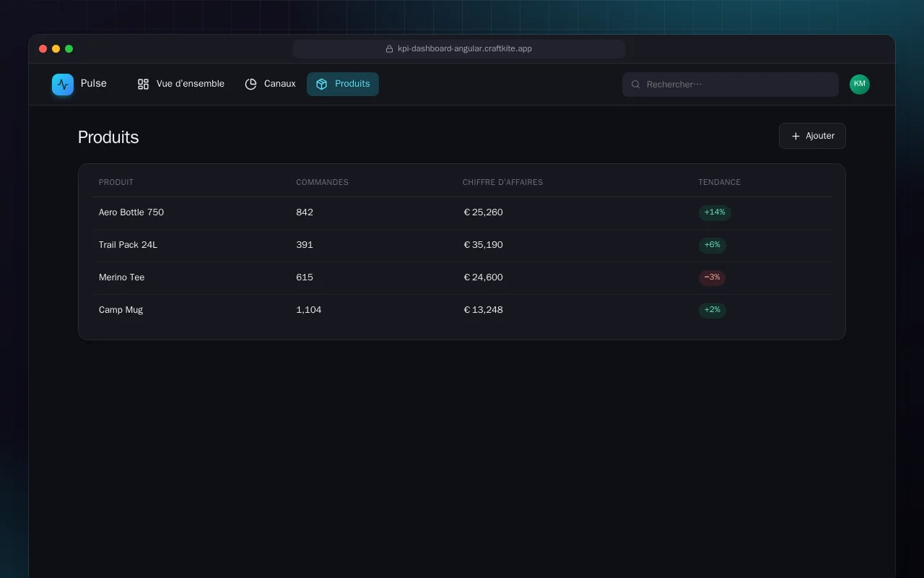Click the 842 orders value

point(305,212)
